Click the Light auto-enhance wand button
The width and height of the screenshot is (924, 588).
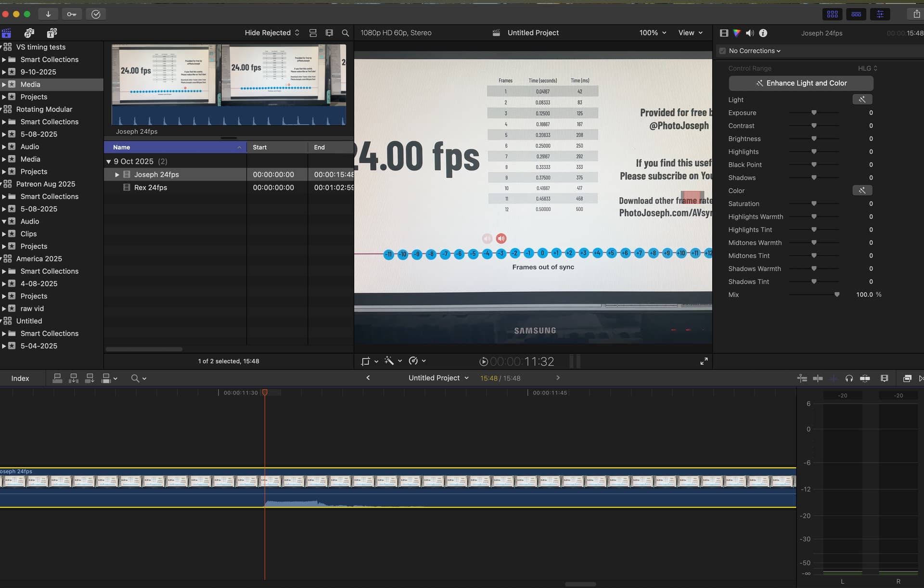coord(862,100)
